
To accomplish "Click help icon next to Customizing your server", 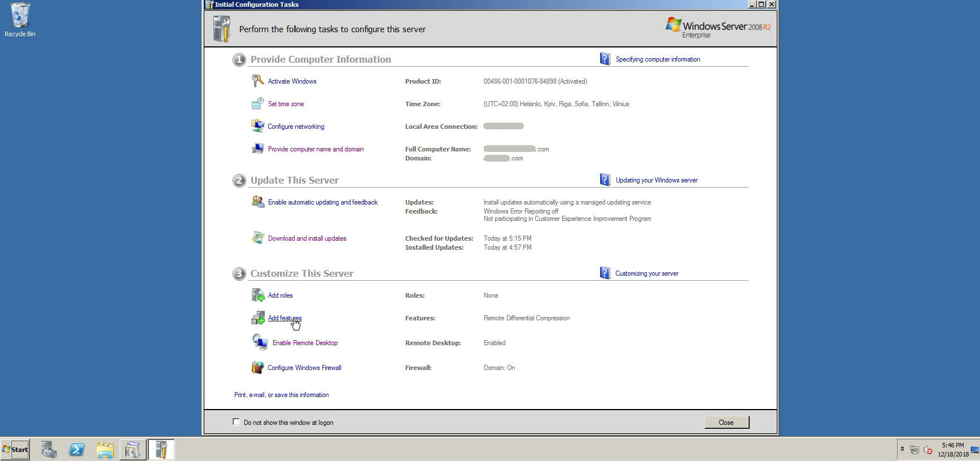I will coord(605,273).
